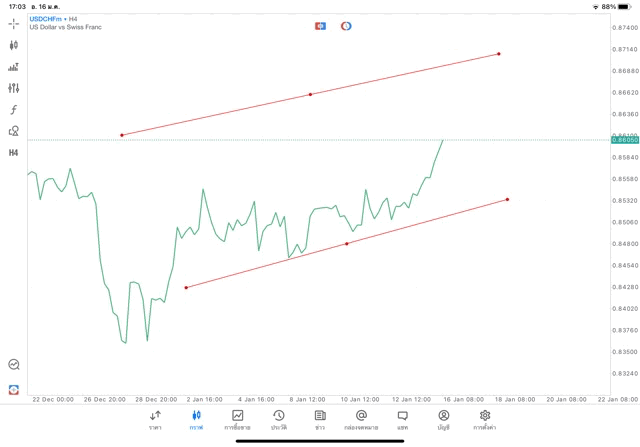Open the chart type candlestick icon
This screenshot has height=447, width=640.
[14, 45]
